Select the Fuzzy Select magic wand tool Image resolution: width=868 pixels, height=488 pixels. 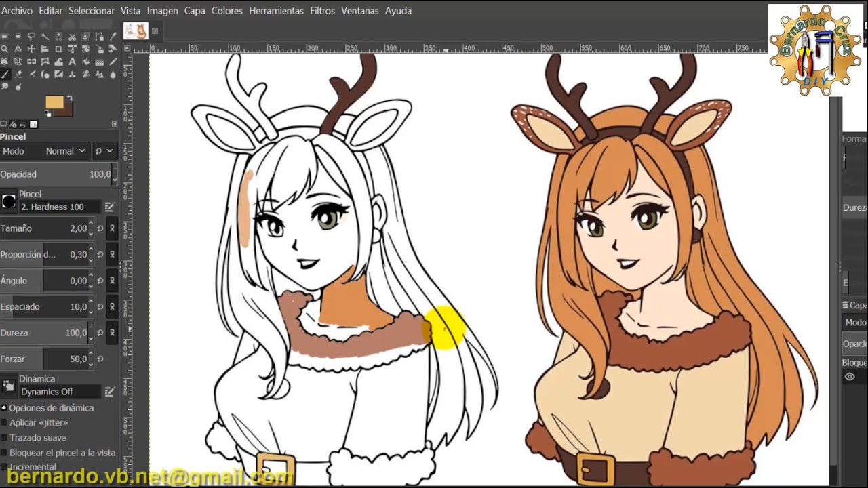tap(45, 36)
